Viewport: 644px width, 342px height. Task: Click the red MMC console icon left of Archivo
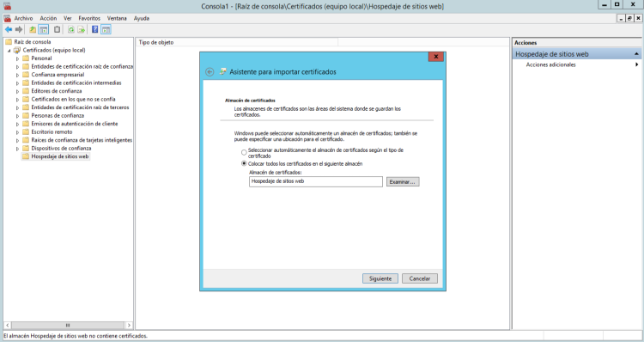[x=7, y=19]
